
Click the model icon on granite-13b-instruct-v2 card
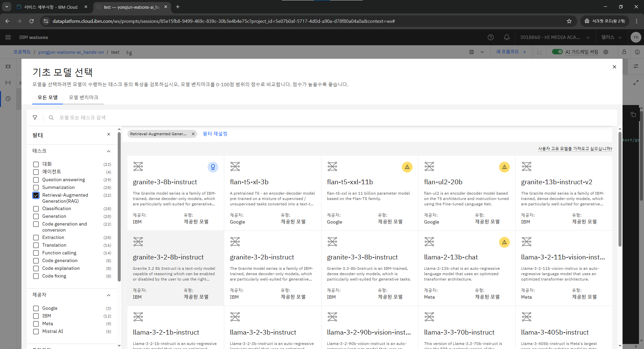click(x=527, y=166)
